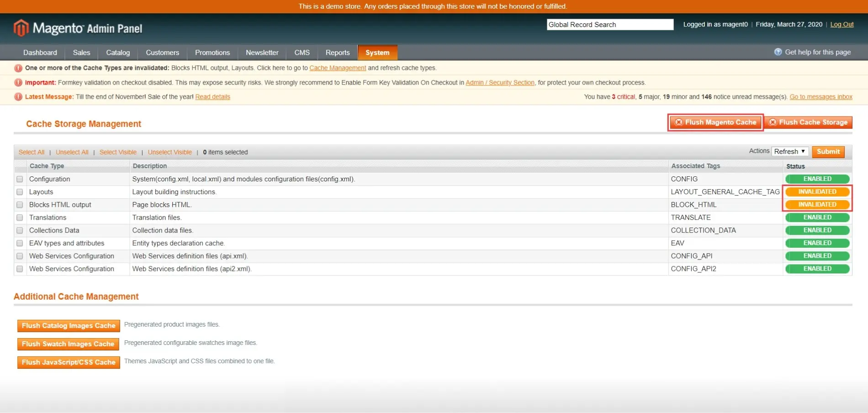The height and width of the screenshot is (413, 868).
Task: Click the Latest Message alert icon
Action: tap(18, 97)
